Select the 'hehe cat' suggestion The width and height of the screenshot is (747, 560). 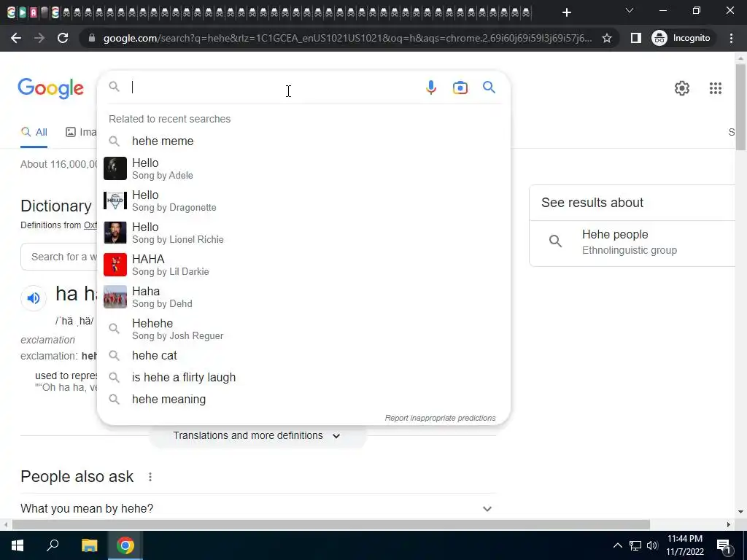(304, 355)
